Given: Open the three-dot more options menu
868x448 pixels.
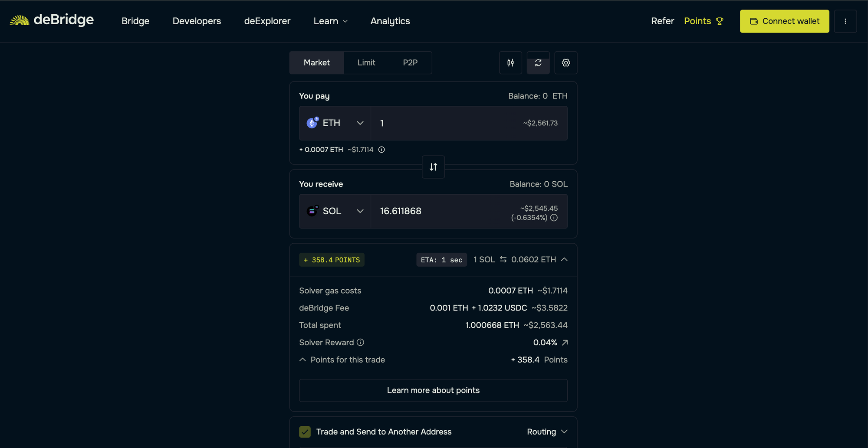Looking at the screenshot, I should click(845, 21).
